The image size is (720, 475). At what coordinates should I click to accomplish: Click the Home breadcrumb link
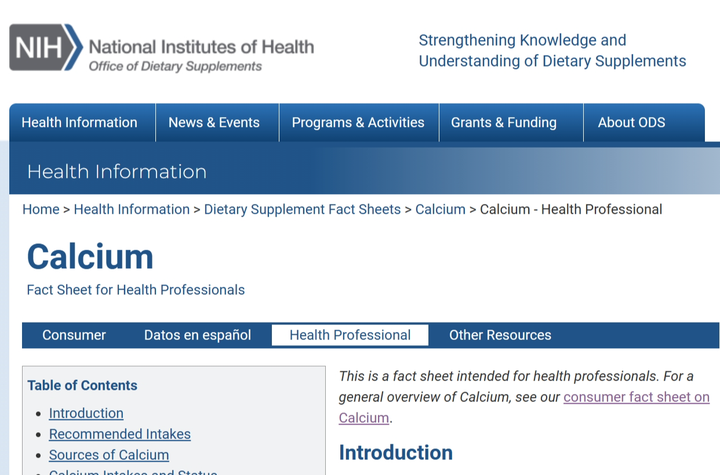tap(41, 209)
